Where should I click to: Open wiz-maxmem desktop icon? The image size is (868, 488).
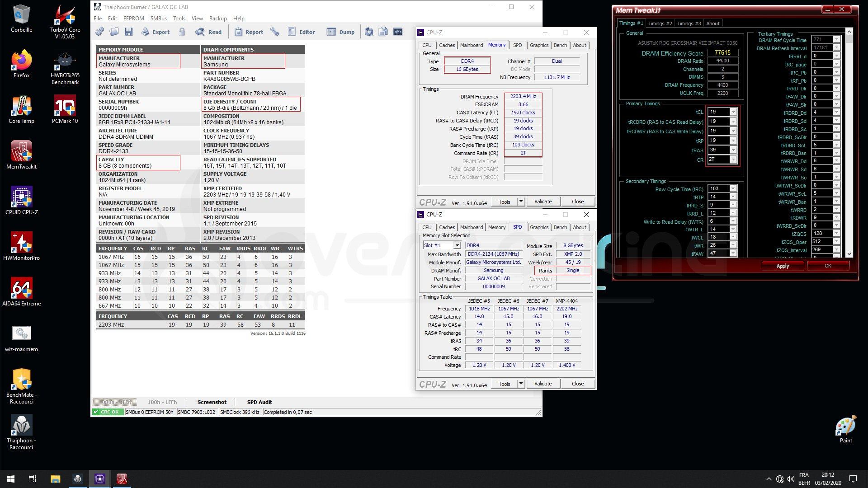(21, 338)
